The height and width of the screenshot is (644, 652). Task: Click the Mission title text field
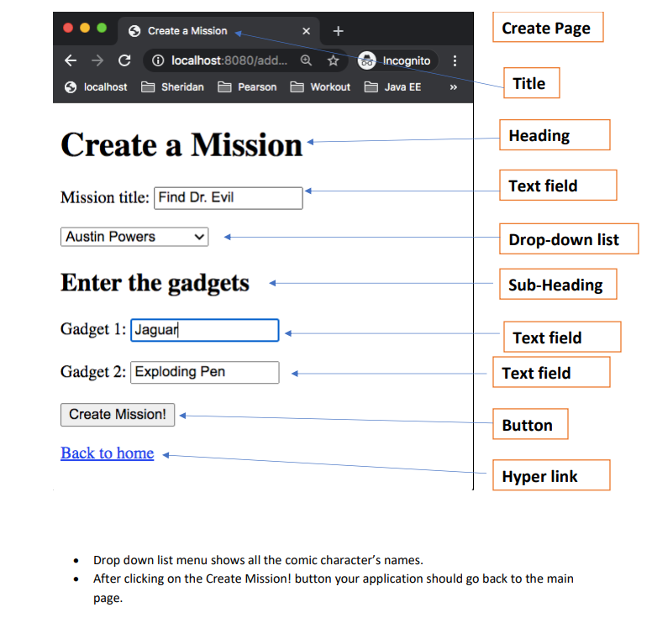coord(229,198)
